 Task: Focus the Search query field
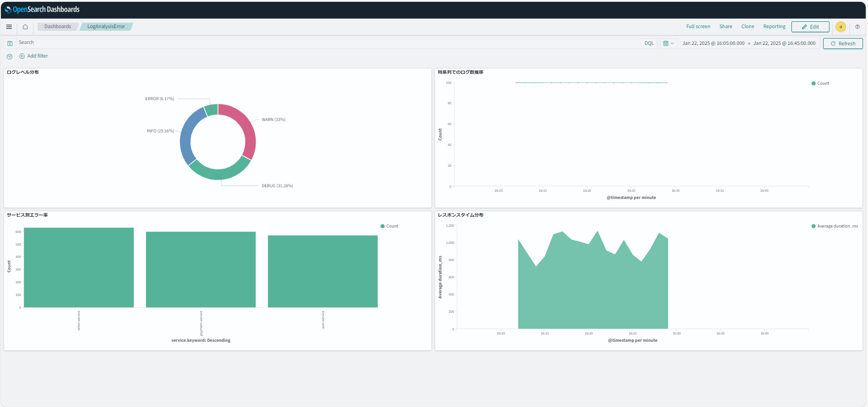click(x=328, y=43)
